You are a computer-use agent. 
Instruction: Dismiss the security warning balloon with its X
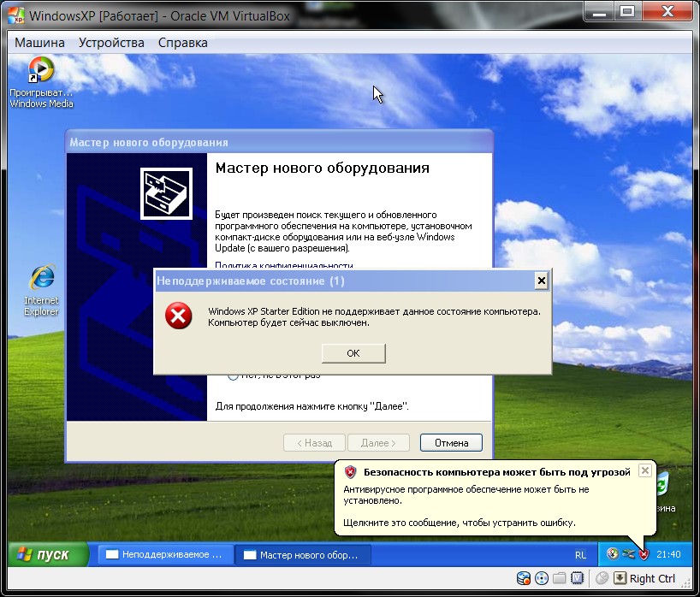pyautogui.click(x=645, y=470)
